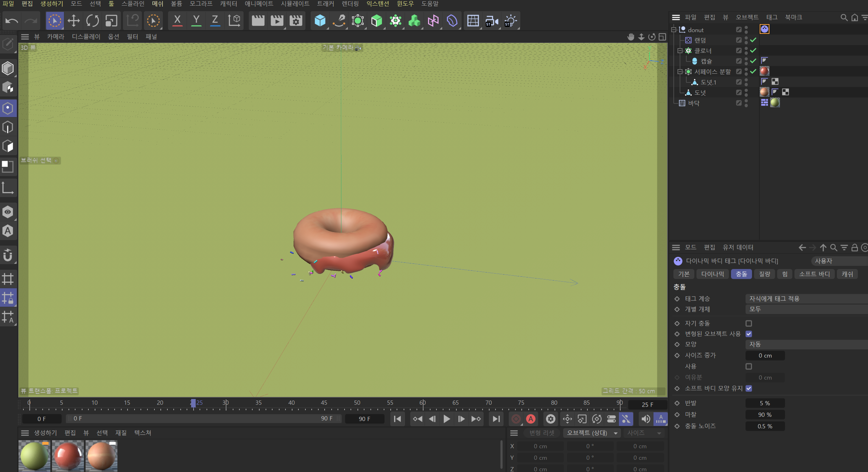This screenshot has width=868, height=472.
Task: Toggle layer checkbox for 바닥 object
Action: [738, 103]
